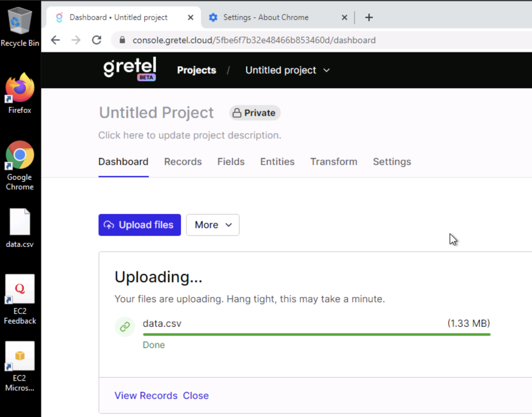Open the data.csv file on desktop
The height and width of the screenshot is (417, 532).
pos(20,221)
